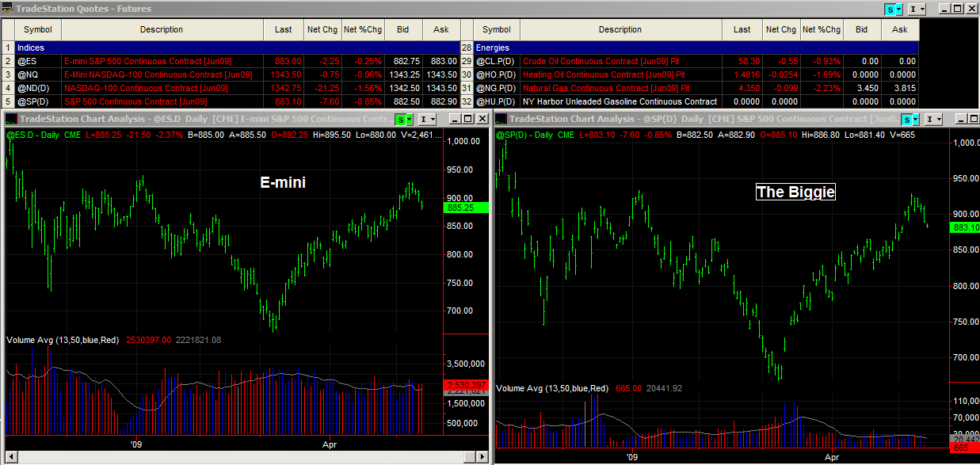Image resolution: width=980 pixels, height=465 pixels.
Task: Click the left Last column header
Action: (284, 30)
